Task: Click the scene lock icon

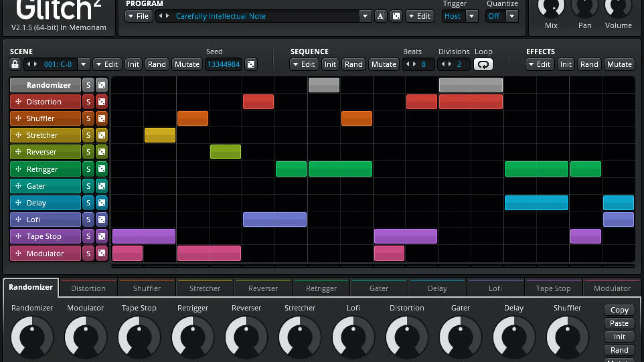Action: tap(15, 64)
